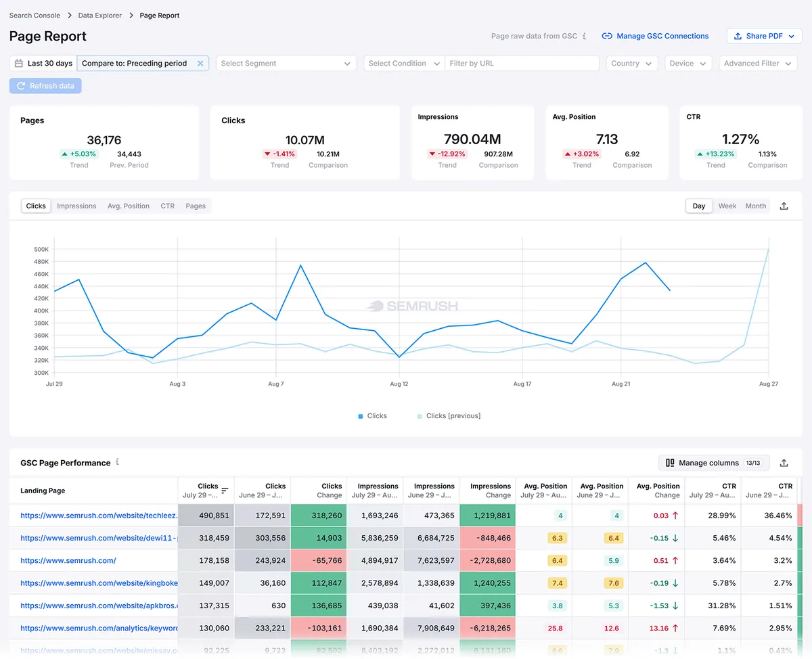Screen dimensions: 812x659
Task: Click the 10.07M Clicks total value
Action: click(x=305, y=140)
